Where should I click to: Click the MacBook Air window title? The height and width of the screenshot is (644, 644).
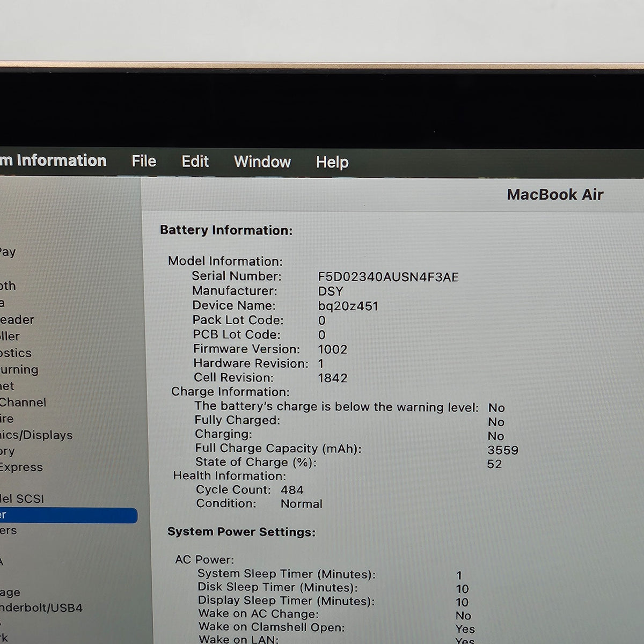pyautogui.click(x=555, y=194)
